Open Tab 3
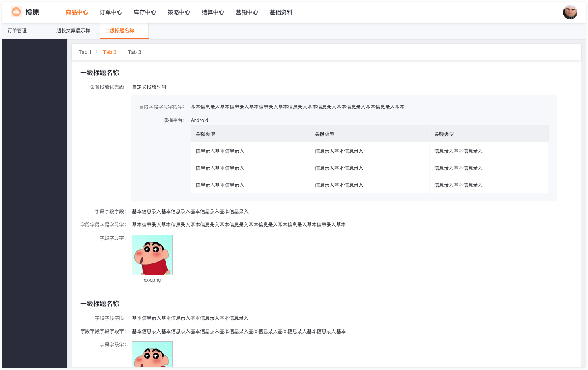This screenshot has height=370, width=588. coord(134,52)
